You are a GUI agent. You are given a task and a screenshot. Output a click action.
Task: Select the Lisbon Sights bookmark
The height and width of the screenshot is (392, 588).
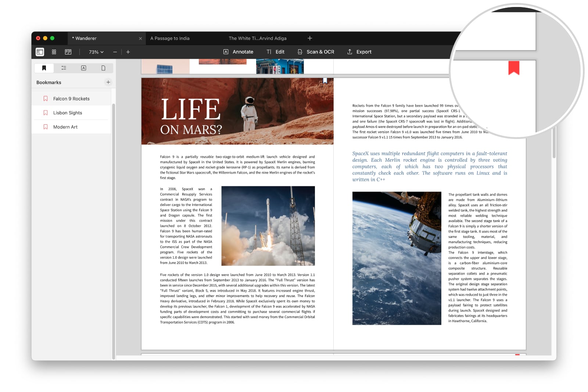(x=68, y=113)
